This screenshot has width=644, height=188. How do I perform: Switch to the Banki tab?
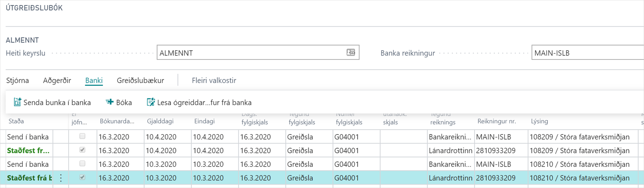pos(94,81)
